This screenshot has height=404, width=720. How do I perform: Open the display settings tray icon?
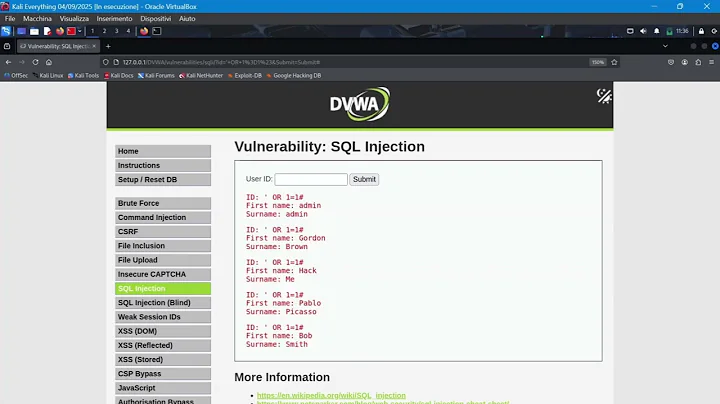click(x=630, y=31)
